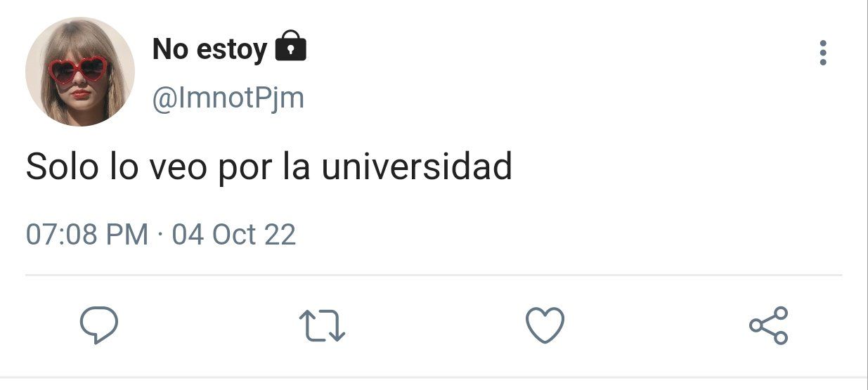Like the tweet with the heart icon
The image size is (868, 390).
pyautogui.click(x=545, y=325)
